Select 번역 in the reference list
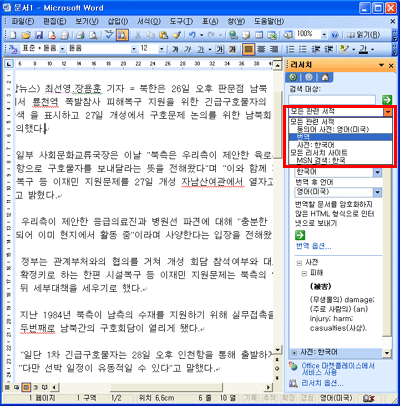The width and height of the screenshot is (400, 406). [x=340, y=137]
